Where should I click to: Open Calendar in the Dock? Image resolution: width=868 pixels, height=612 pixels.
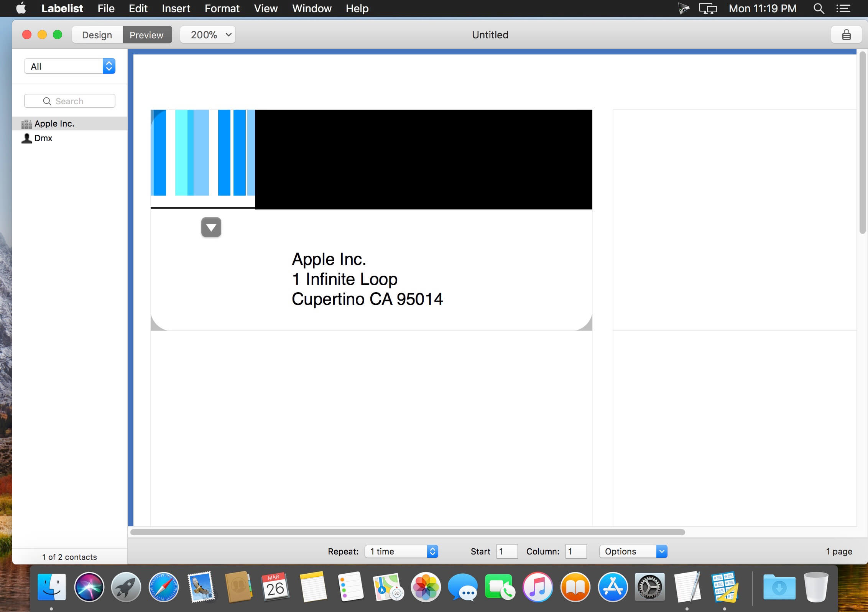(275, 587)
